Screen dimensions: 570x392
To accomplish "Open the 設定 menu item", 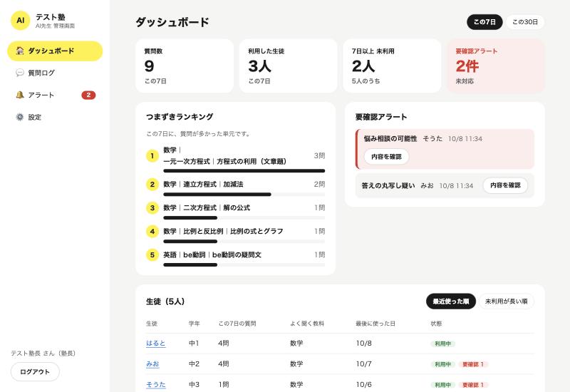I will click(x=55, y=117).
